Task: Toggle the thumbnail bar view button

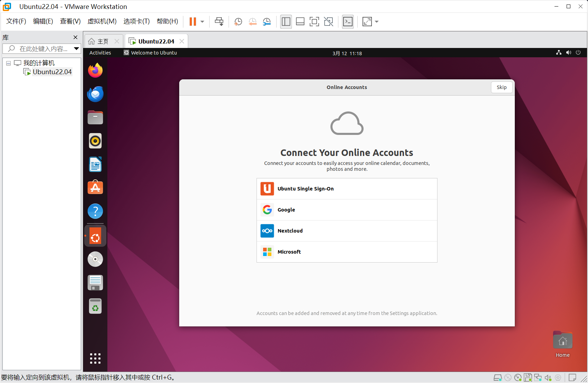Action: pos(300,22)
